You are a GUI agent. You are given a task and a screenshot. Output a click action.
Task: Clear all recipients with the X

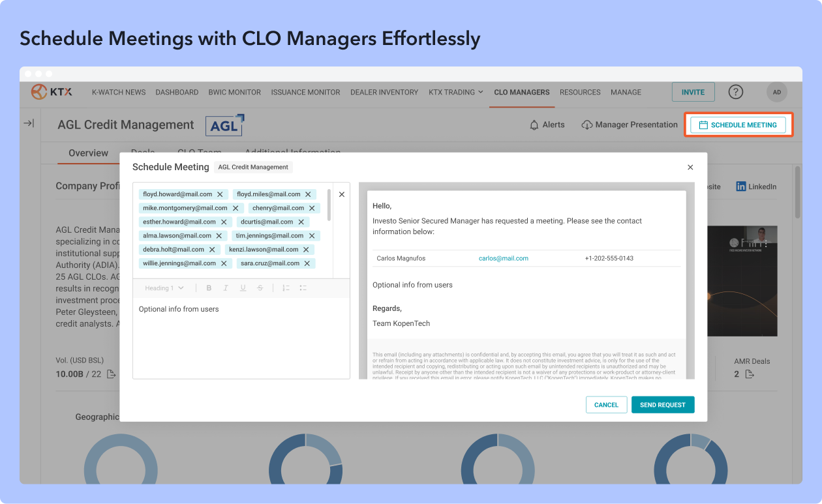[x=342, y=194]
